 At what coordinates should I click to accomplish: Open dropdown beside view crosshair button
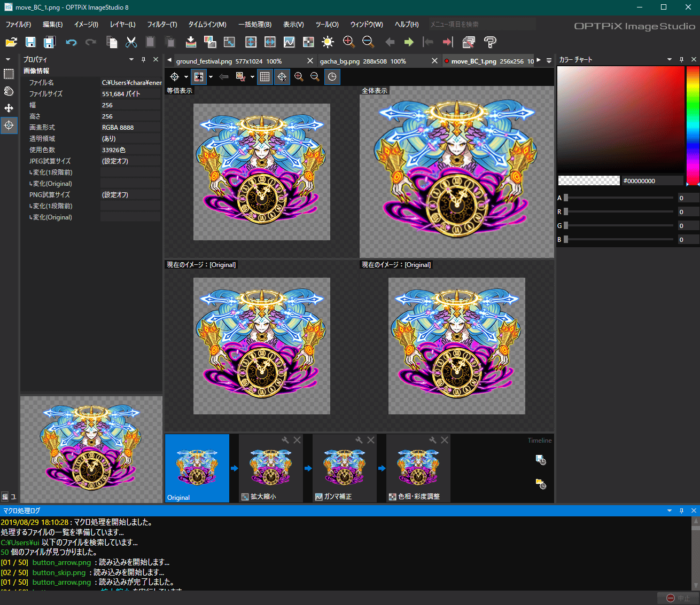coord(186,77)
